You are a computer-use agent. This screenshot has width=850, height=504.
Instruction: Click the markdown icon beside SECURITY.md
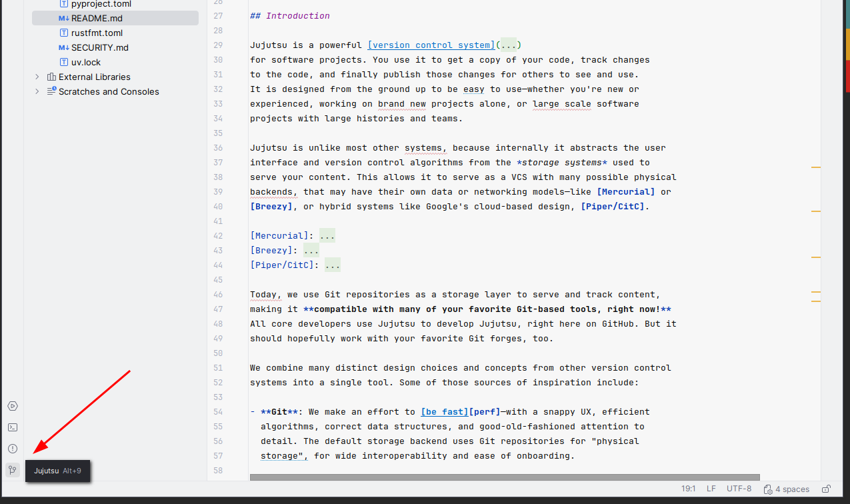tap(63, 47)
